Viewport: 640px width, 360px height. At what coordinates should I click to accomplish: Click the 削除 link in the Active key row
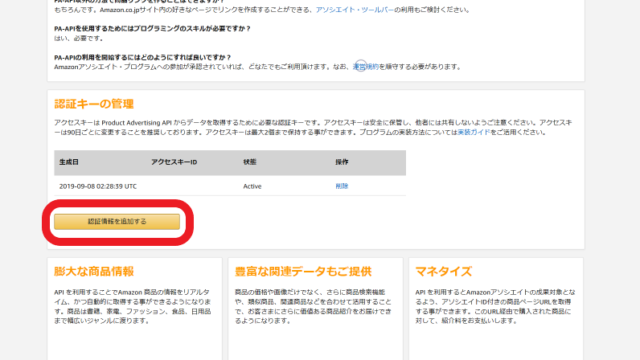pyautogui.click(x=342, y=186)
